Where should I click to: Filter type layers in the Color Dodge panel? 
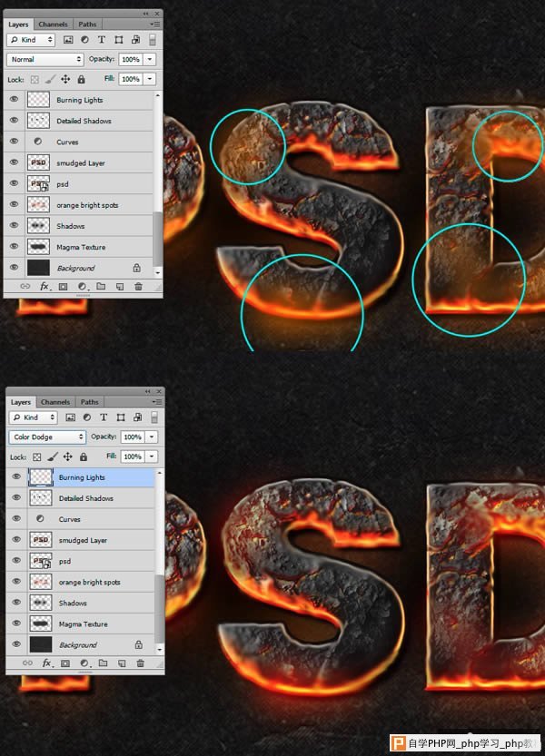pos(104,417)
